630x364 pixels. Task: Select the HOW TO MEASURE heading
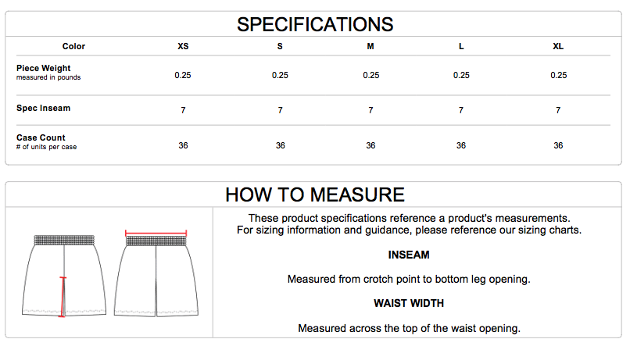[315, 194]
